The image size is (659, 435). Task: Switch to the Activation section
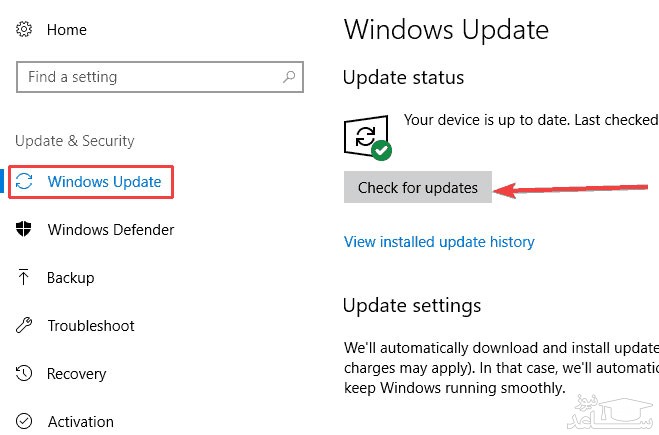click(81, 422)
